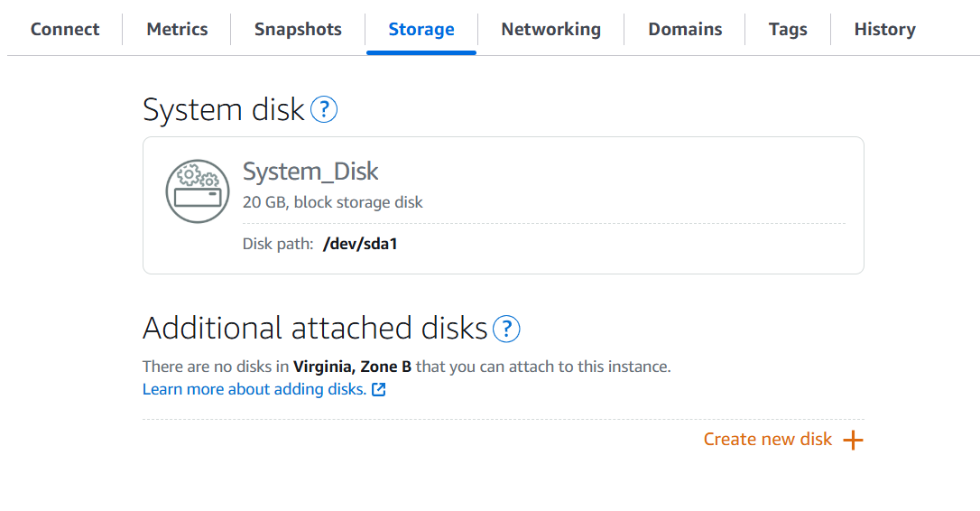Click the /dev/sda1 disk path value

coord(360,244)
